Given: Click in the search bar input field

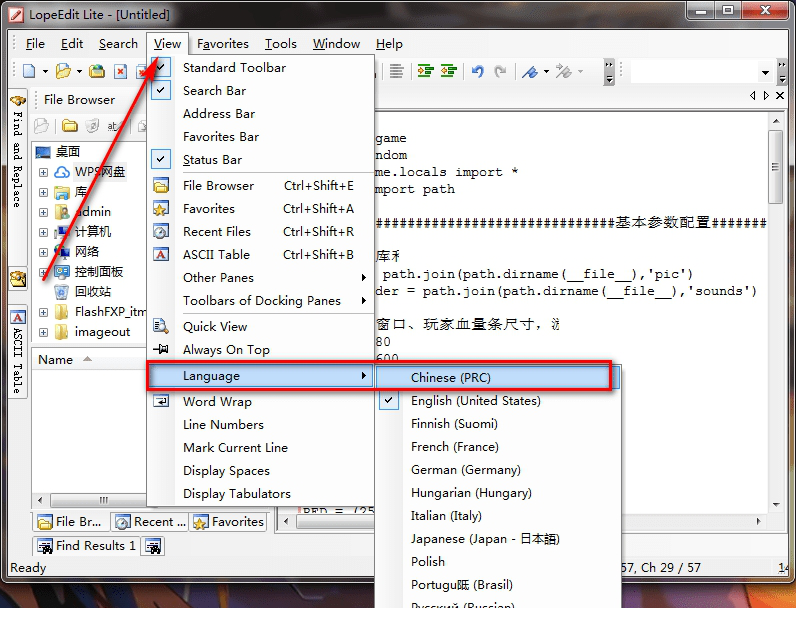Looking at the screenshot, I should (693, 73).
